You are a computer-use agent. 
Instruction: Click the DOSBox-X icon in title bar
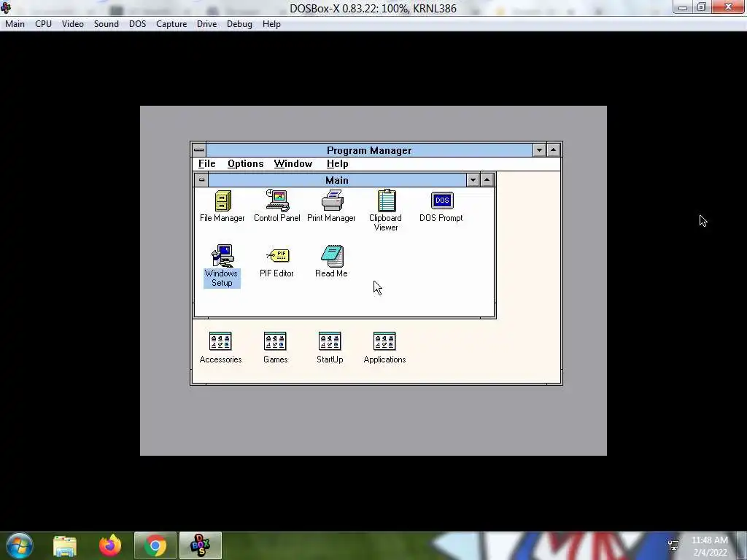(x=6, y=7)
